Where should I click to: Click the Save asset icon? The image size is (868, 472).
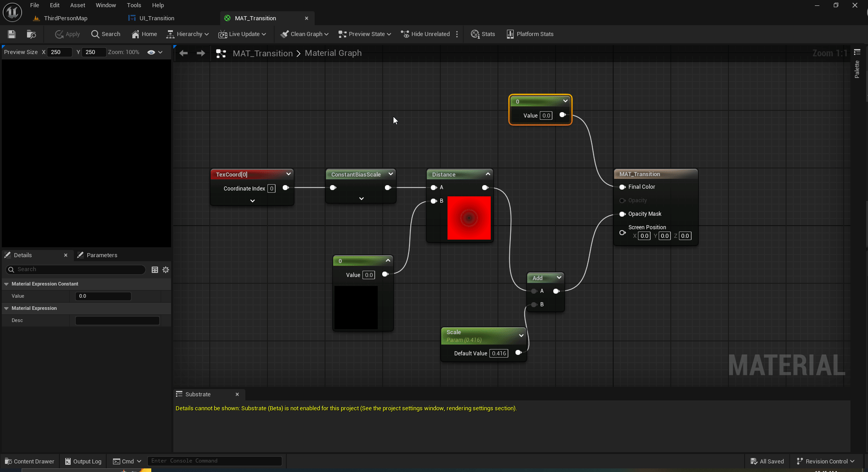[12, 34]
